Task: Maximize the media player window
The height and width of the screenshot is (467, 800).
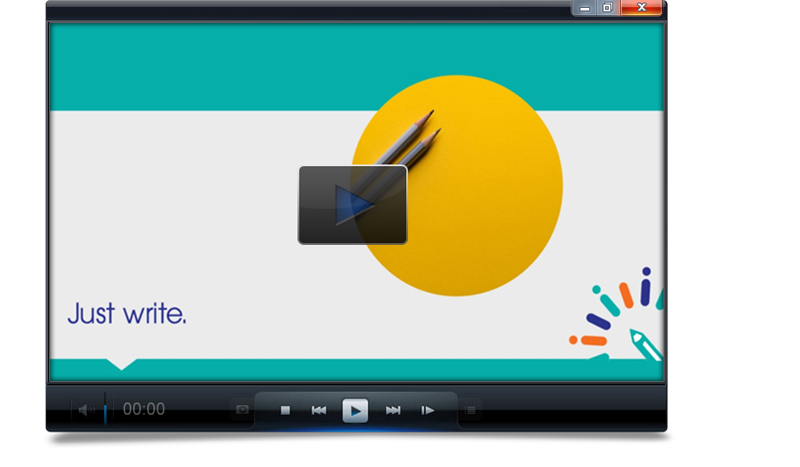Action: [x=607, y=8]
